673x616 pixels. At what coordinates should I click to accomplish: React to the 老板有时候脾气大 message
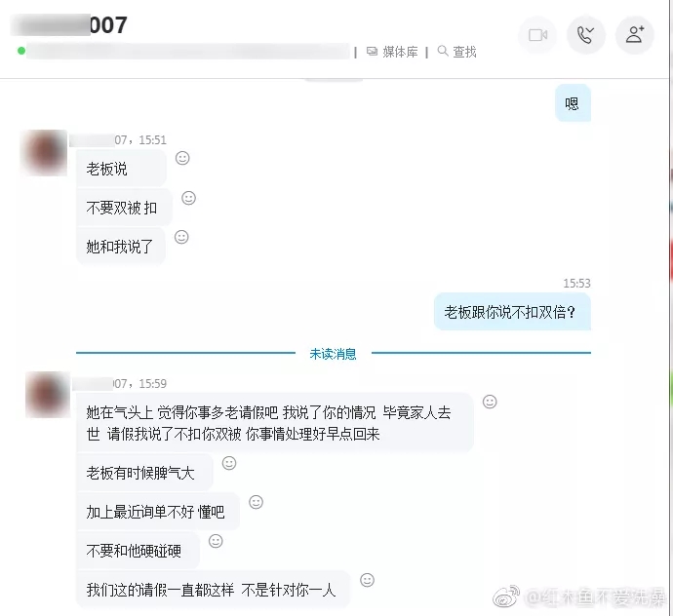(x=229, y=463)
